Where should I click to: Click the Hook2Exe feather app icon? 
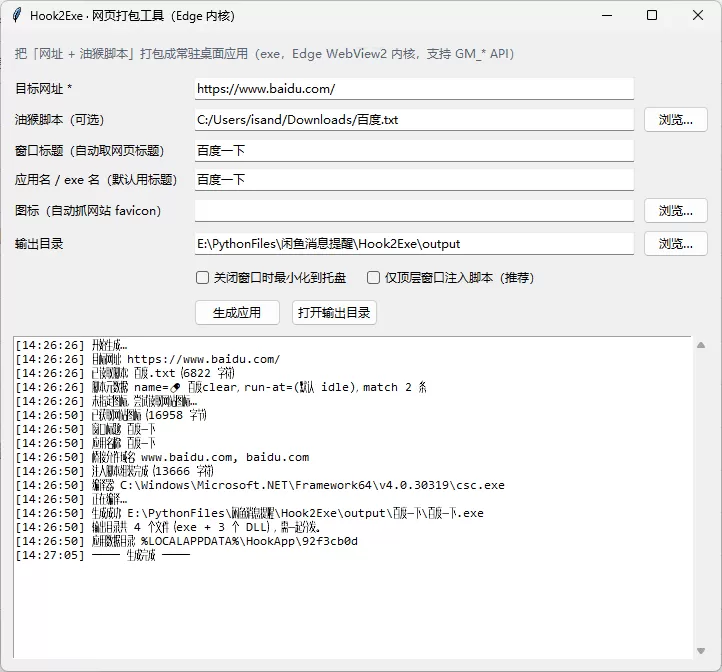pos(17,15)
